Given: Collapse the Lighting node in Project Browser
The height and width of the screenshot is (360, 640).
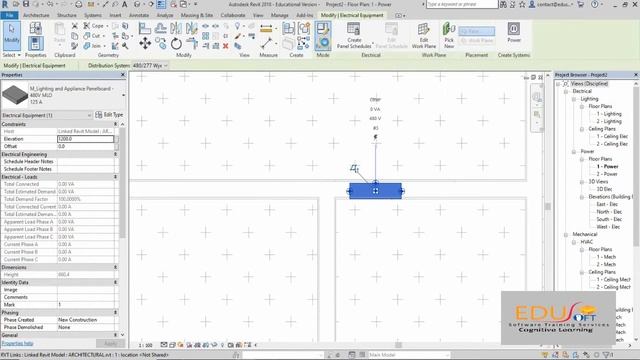Looking at the screenshot, I should click(x=574, y=99).
